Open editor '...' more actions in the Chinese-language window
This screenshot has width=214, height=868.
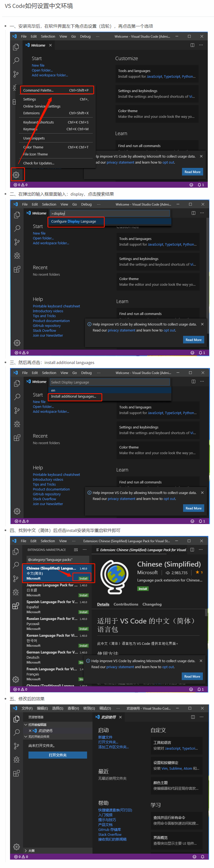[x=202, y=717]
